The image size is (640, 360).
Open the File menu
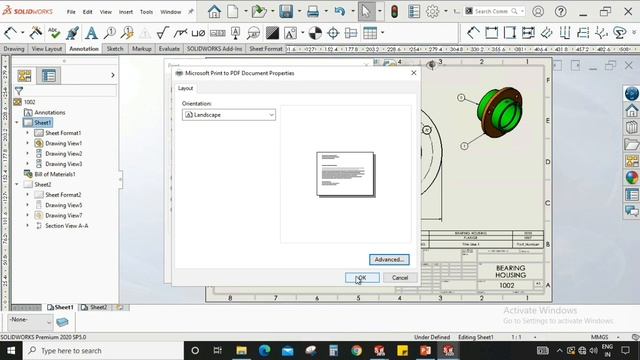(x=71, y=12)
